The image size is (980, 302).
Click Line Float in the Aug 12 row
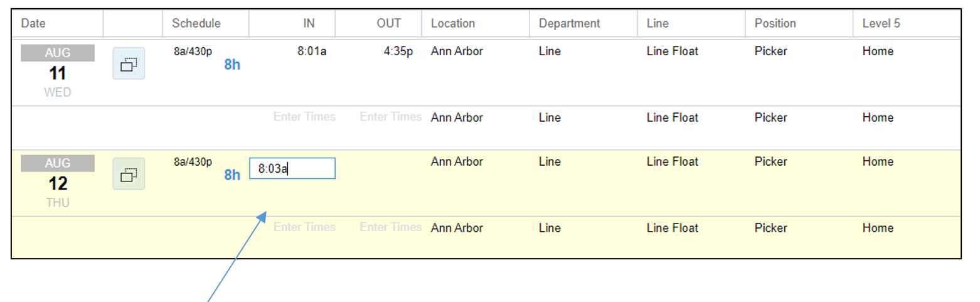click(x=673, y=161)
